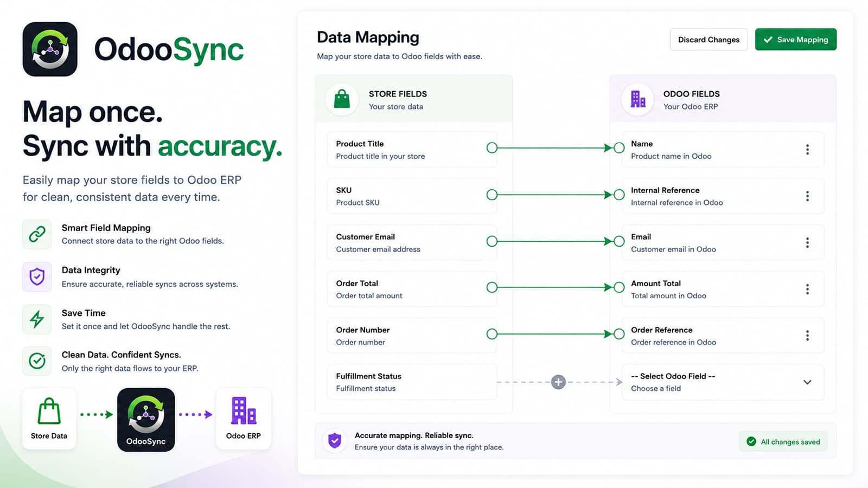
Task: Open the three-dot menu for Email field
Action: click(x=807, y=242)
